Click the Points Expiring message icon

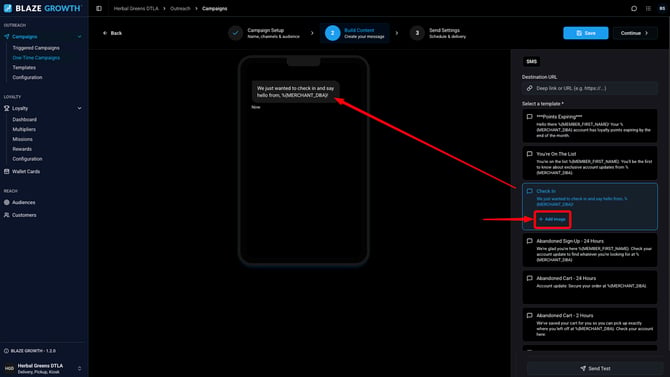529,117
